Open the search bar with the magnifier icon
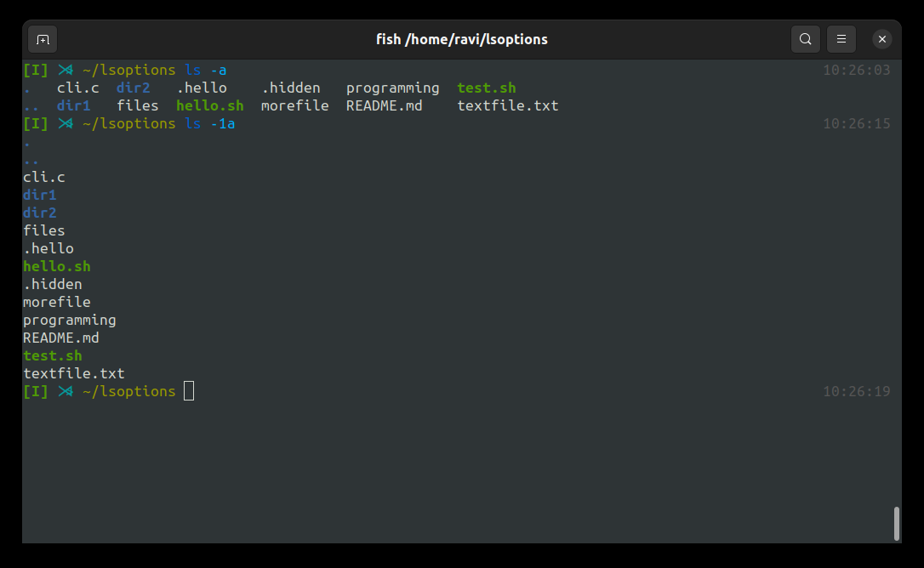Viewport: 924px width, 568px height. point(805,39)
